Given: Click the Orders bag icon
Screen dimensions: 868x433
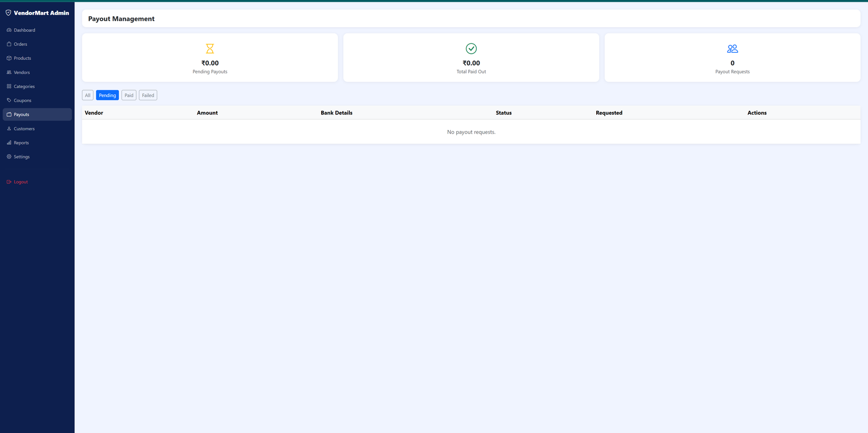Looking at the screenshot, I should (x=9, y=44).
